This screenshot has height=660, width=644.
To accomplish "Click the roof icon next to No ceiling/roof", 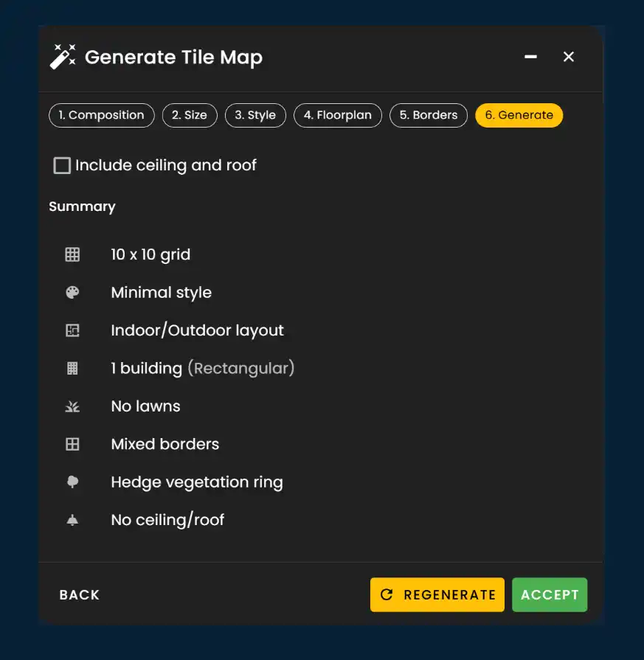I will pyautogui.click(x=72, y=520).
